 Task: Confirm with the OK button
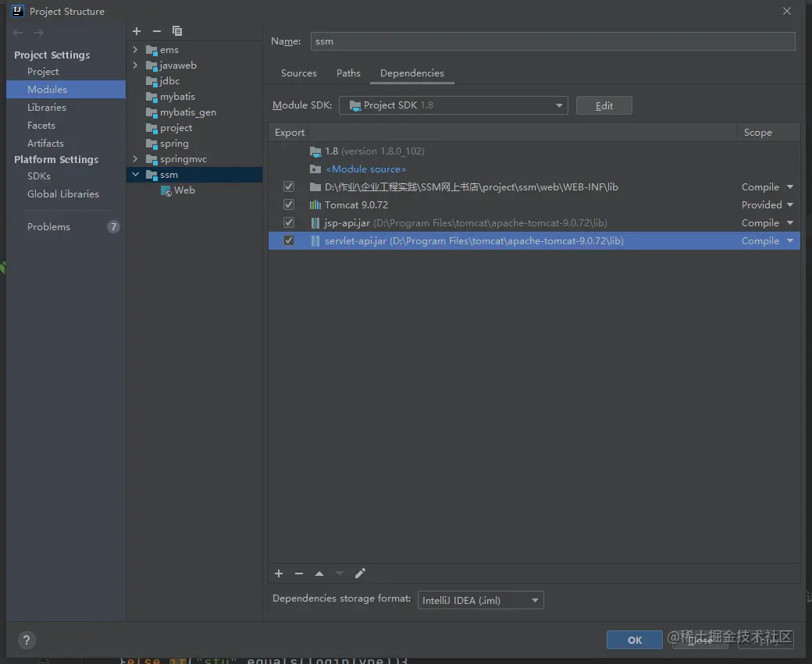(x=634, y=640)
